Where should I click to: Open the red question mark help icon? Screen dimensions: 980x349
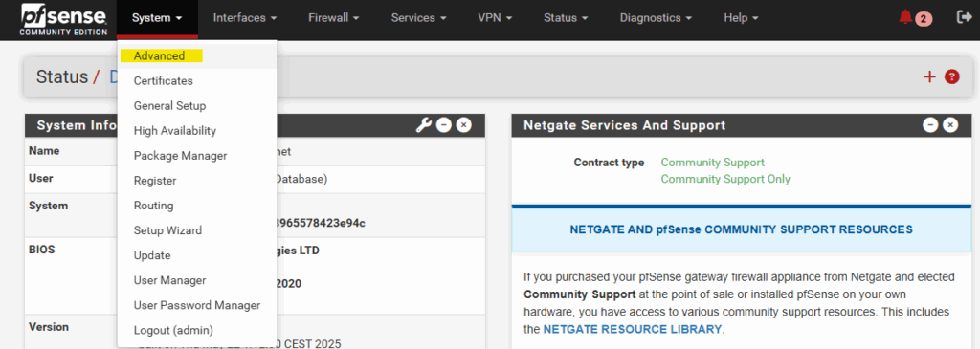[952, 76]
